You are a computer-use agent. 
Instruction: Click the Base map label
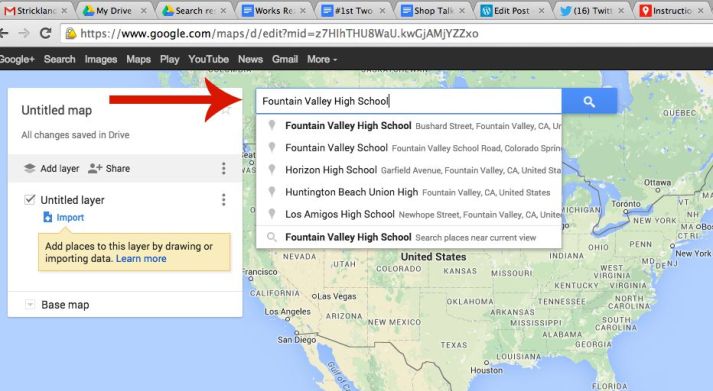click(65, 305)
